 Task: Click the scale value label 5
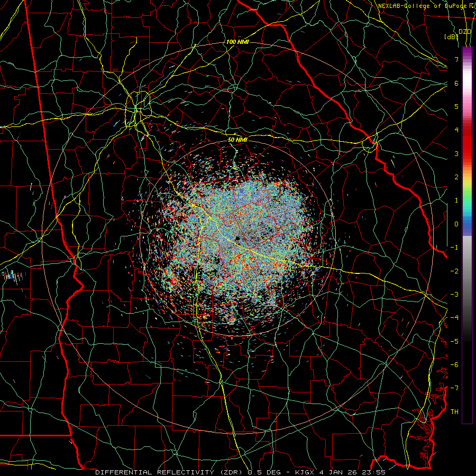[456, 106]
